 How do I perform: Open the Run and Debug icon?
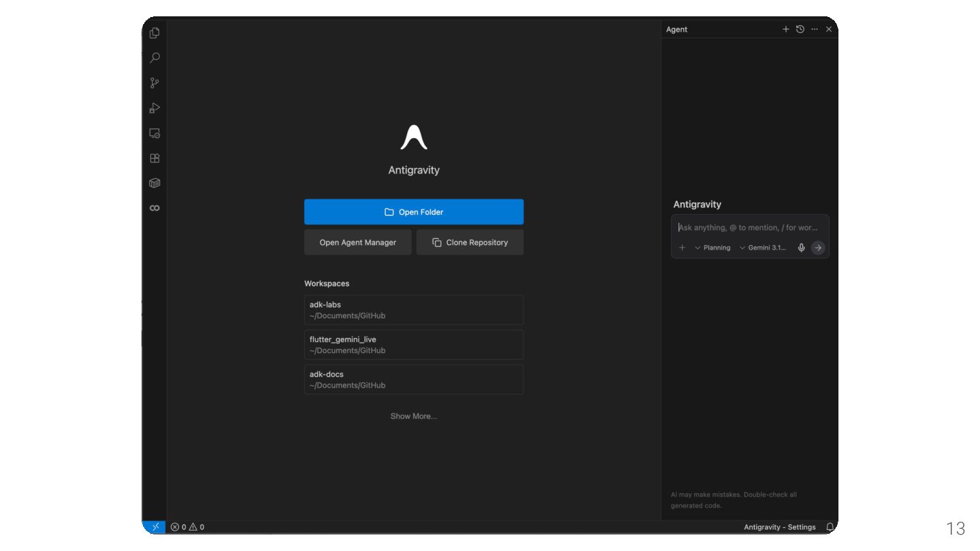point(154,108)
